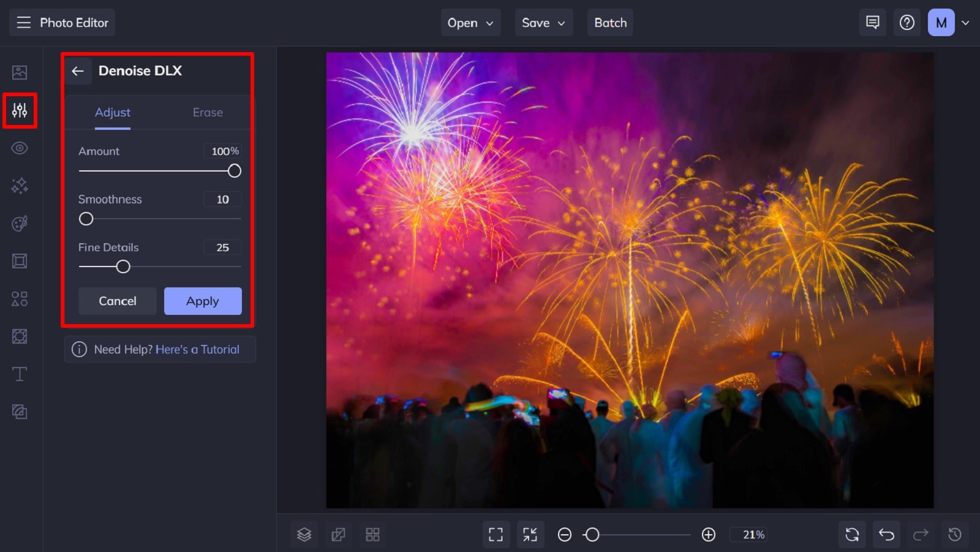
Task: Expand the Open file dropdown
Action: tap(470, 22)
